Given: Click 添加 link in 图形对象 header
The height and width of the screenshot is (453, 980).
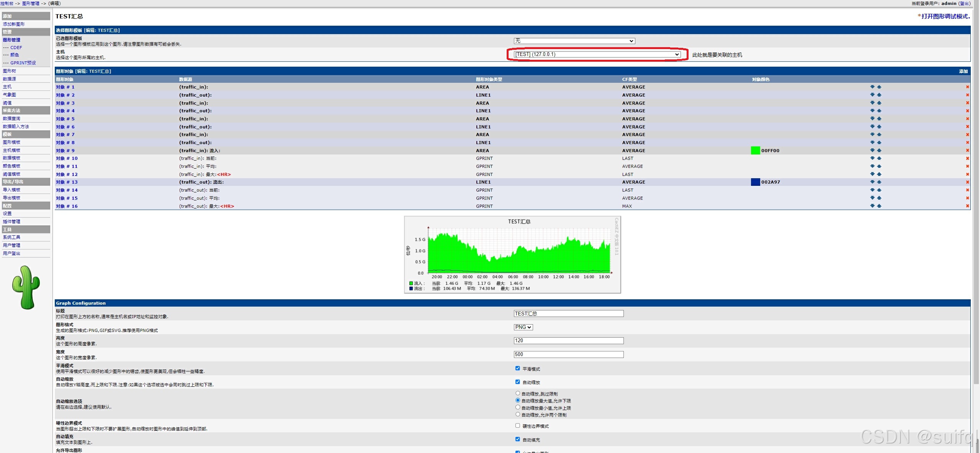Looking at the screenshot, I should (x=963, y=71).
